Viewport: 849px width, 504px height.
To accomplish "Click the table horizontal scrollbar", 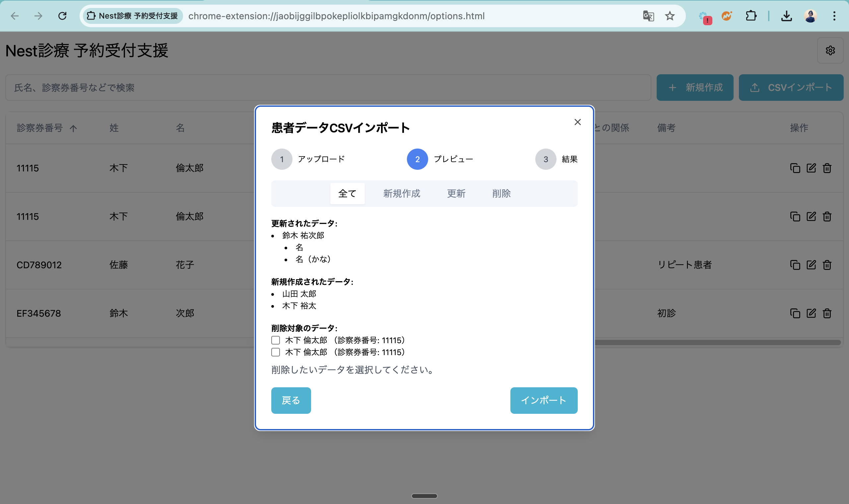I will click(717, 342).
